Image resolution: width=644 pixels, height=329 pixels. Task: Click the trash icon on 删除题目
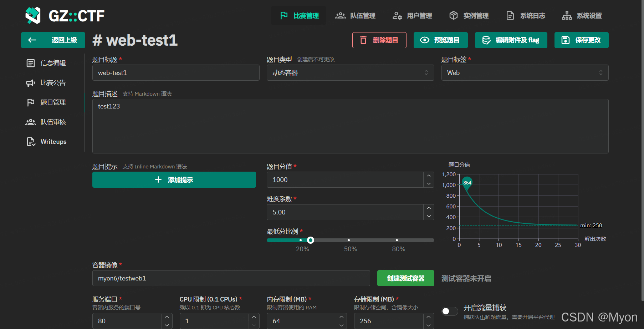[x=363, y=40]
